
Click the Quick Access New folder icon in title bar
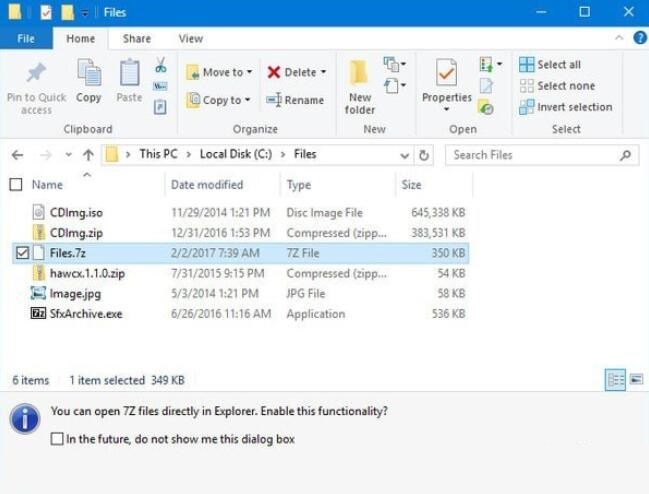pos(67,12)
